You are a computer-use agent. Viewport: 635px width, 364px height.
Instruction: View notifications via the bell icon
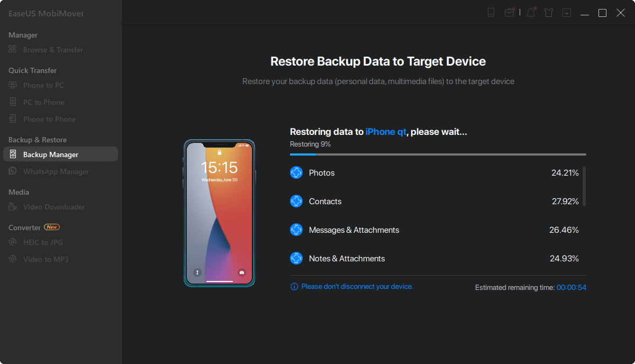530,12
